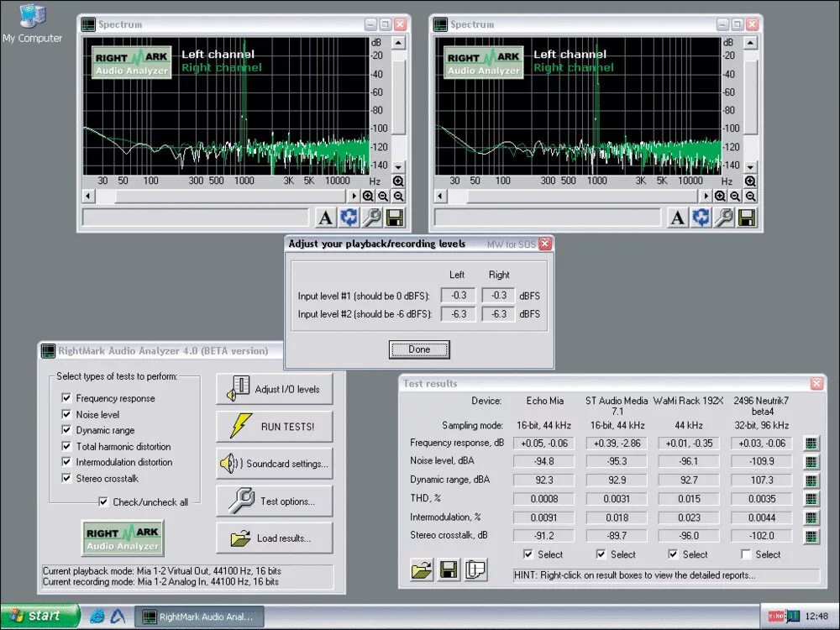Click right scroll arrow of right Spectrum horizontal scrollbar
Screen dimensions: 840x630
(706, 196)
